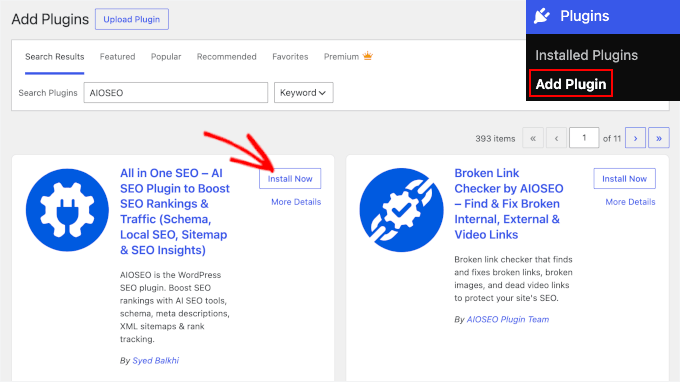Open More Details for Broken Link Checker

pos(631,202)
